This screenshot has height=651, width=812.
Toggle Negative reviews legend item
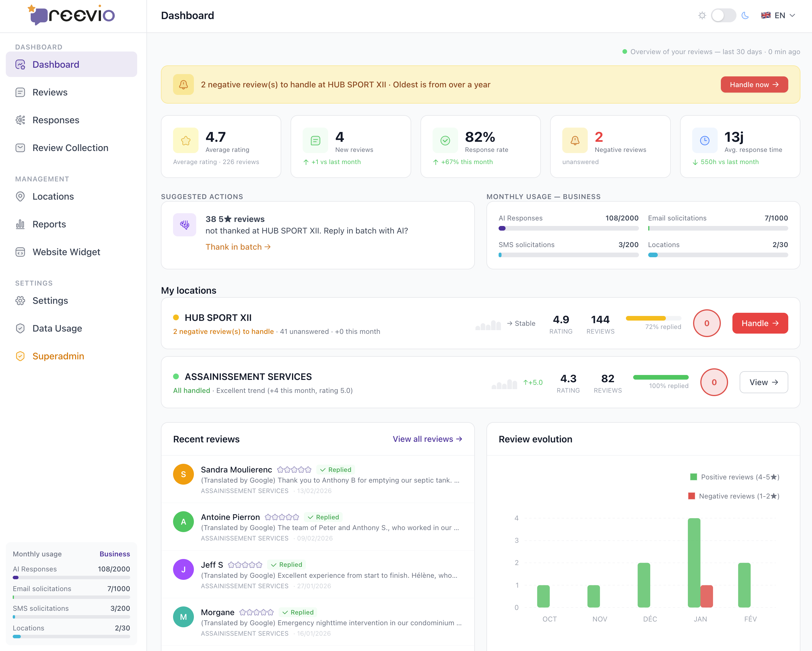coord(733,496)
